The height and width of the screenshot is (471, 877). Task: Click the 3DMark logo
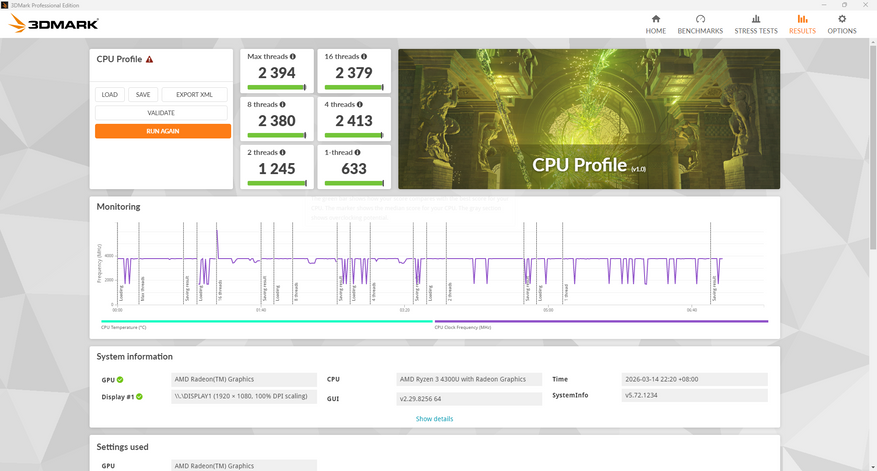click(54, 23)
